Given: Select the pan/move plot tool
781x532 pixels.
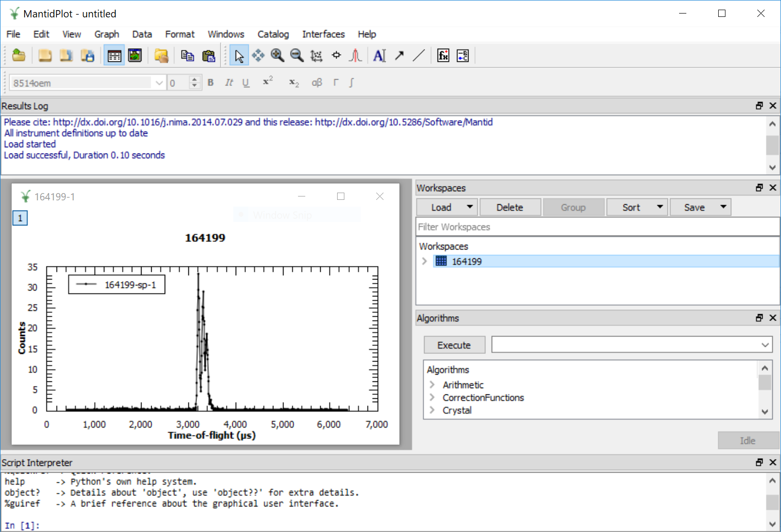Looking at the screenshot, I should (258, 56).
